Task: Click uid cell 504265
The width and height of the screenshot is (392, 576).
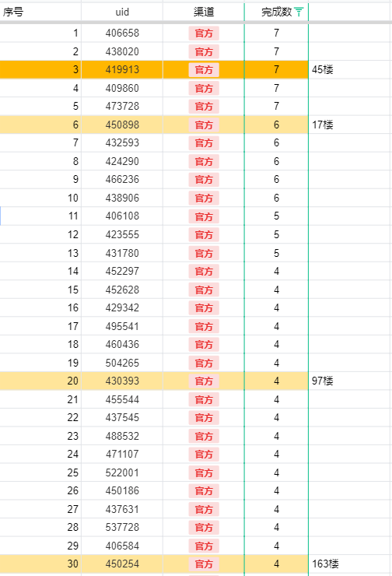Action: [122, 363]
